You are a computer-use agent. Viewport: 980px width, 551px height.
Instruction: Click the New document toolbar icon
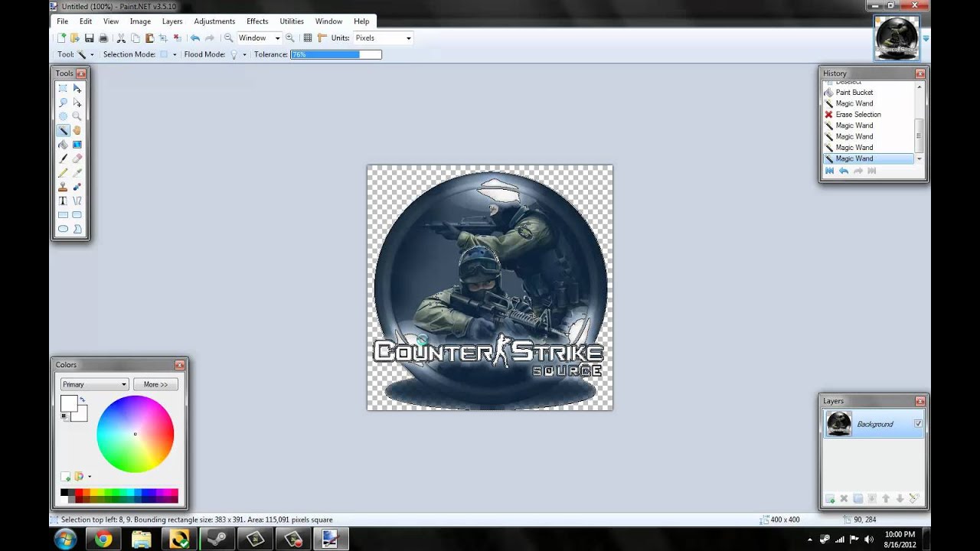click(x=61, y=38)
